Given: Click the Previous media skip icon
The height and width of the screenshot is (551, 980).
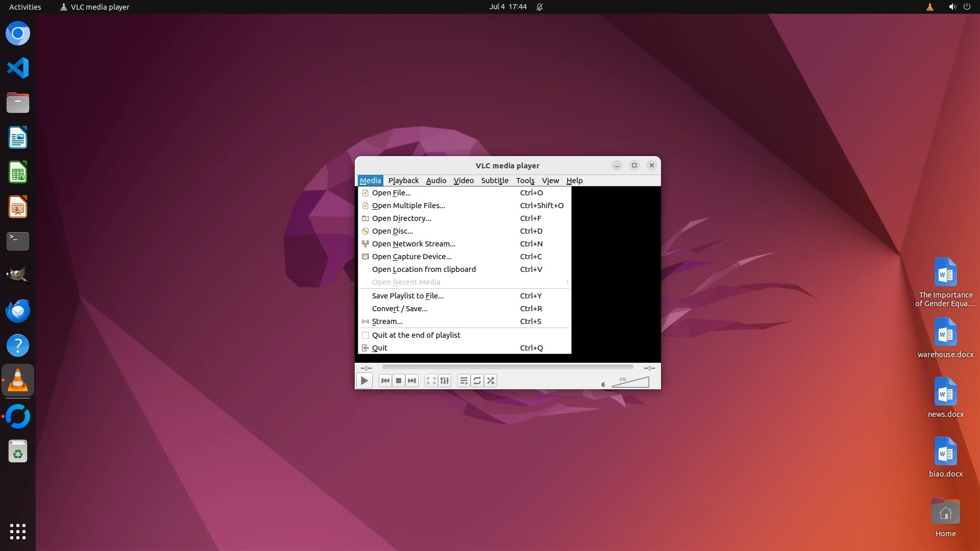Looking at the screenshot, I should pyautogui.click(x=385, y=381).
